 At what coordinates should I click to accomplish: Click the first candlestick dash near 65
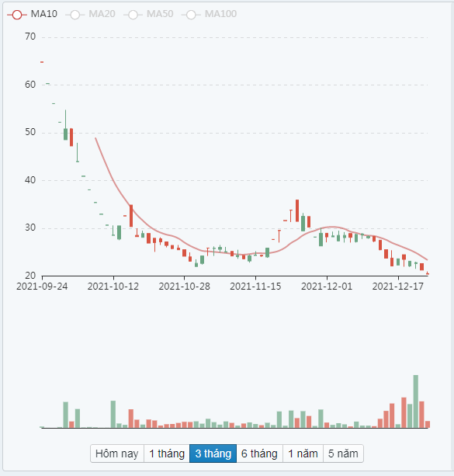(42, 62)
